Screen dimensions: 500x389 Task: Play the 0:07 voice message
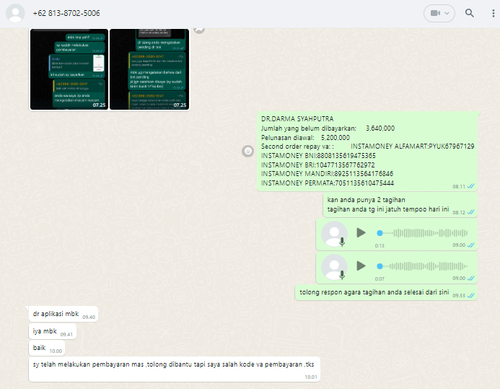click(361, 266)
